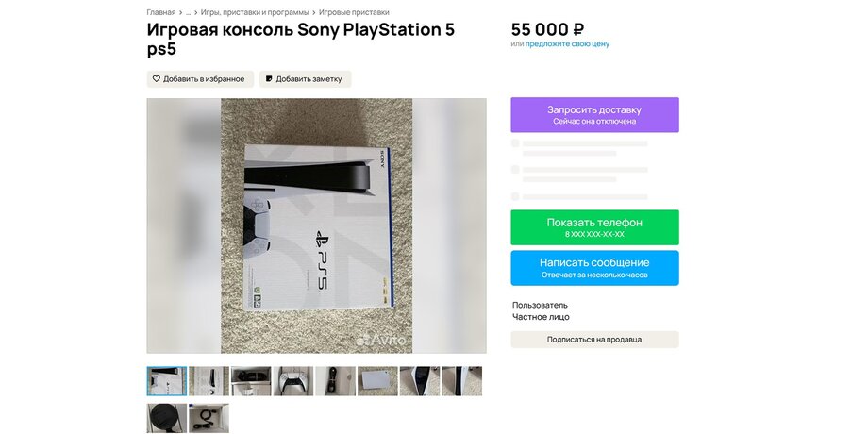Select the last thumbnail in second row
Image resolution: width=868 pixels, height=434 pixels.
pos(209,418)
